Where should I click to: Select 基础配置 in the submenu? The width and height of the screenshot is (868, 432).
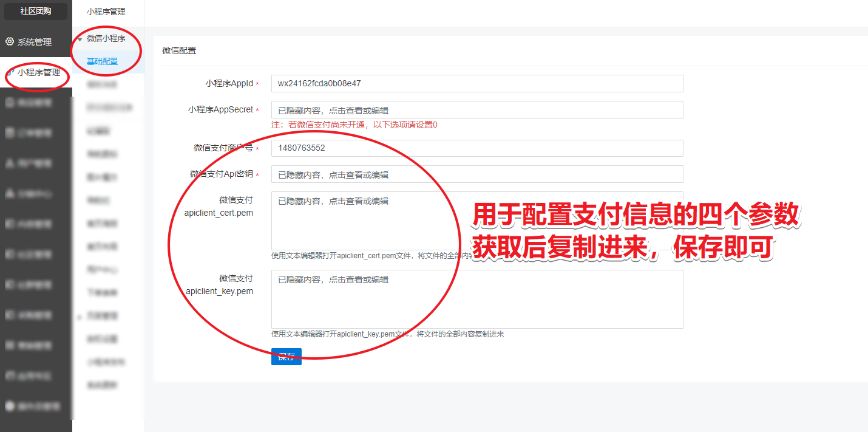tap(102, 61)
